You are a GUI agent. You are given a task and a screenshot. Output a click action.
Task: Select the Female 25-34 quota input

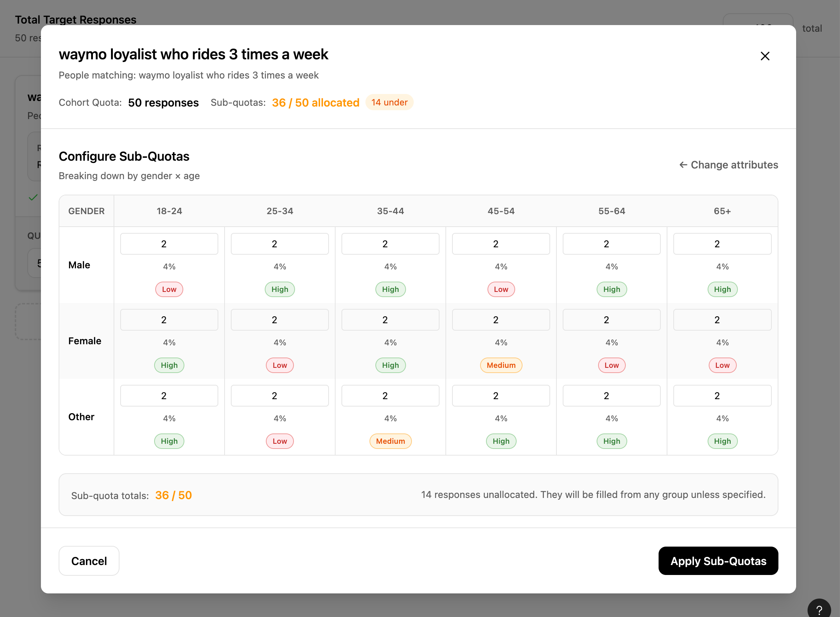(280, 320)
